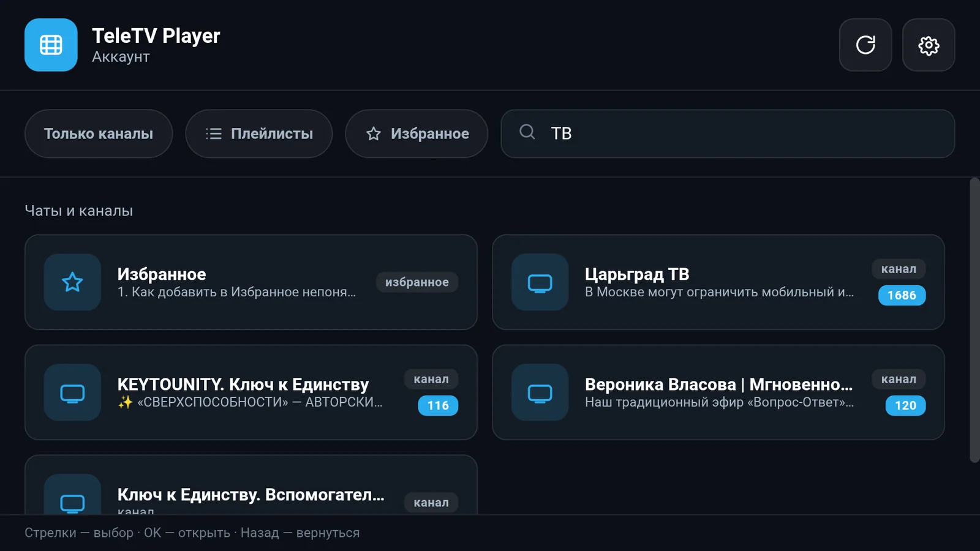Viewport: 980px width, 551px height.
Task: Open Ключ к Единству. Вспомогател… channel title
Action: point(251,495)
